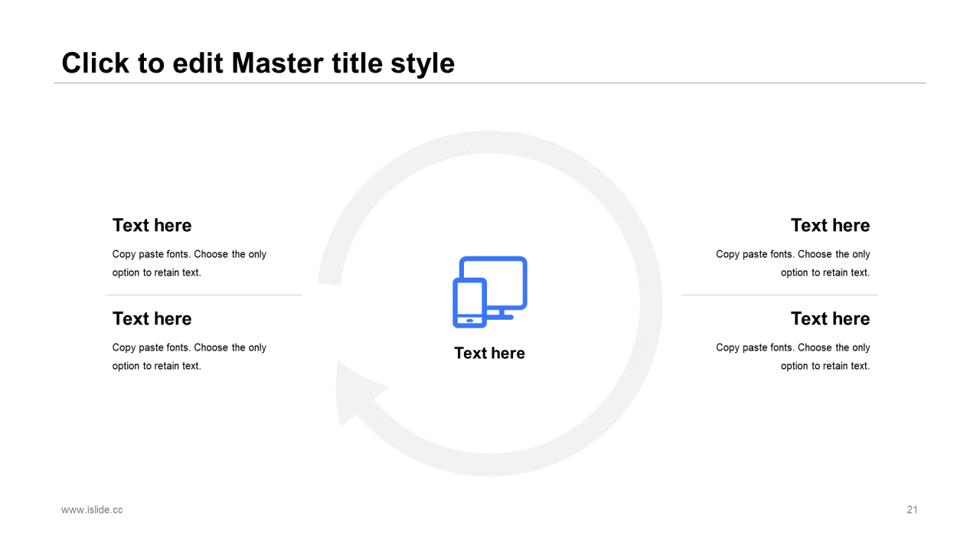Select top-right 'Text here' heading
Screen dimensions: 980x551
[x=830, y=225]
